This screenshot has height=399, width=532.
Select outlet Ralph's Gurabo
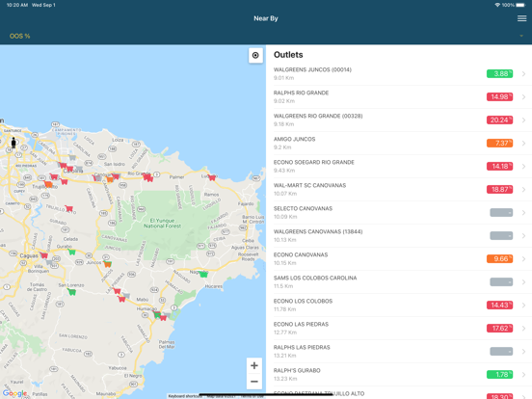pyautogui.click(x=399, y=374)
